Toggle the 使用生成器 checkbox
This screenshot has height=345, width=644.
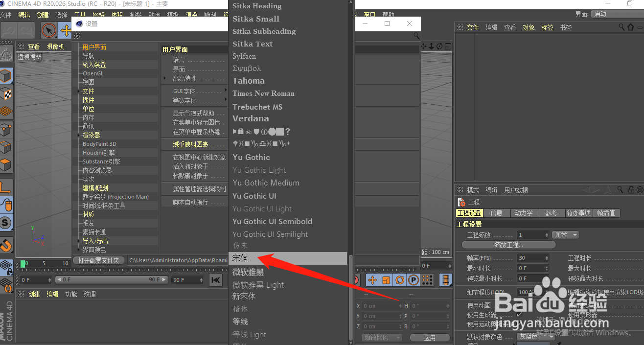[x=520, y=315]
